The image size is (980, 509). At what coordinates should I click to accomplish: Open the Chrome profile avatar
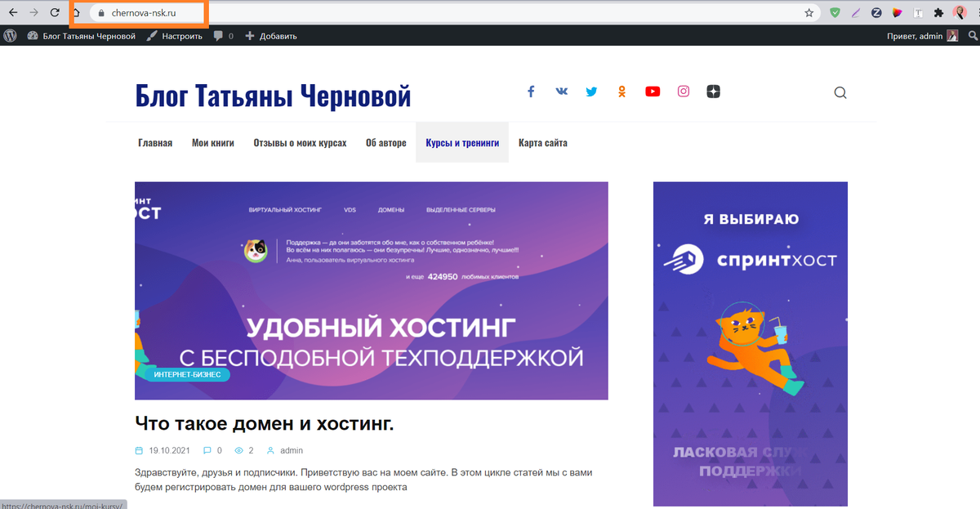(x=960, y=13)
